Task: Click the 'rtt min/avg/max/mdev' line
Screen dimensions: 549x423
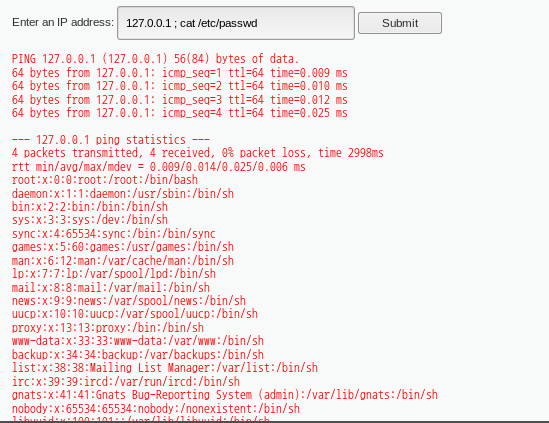Action: (159, 167)
